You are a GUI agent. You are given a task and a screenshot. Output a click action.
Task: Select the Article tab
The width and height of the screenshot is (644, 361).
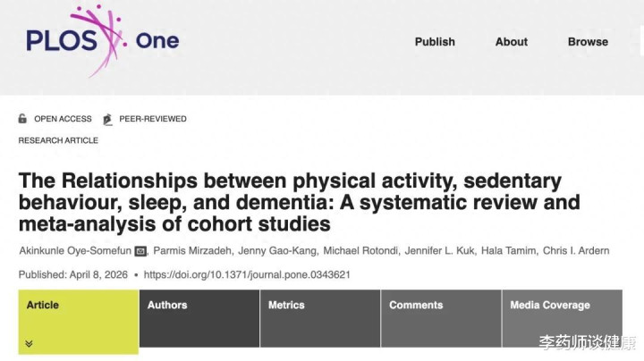(43, 305)
